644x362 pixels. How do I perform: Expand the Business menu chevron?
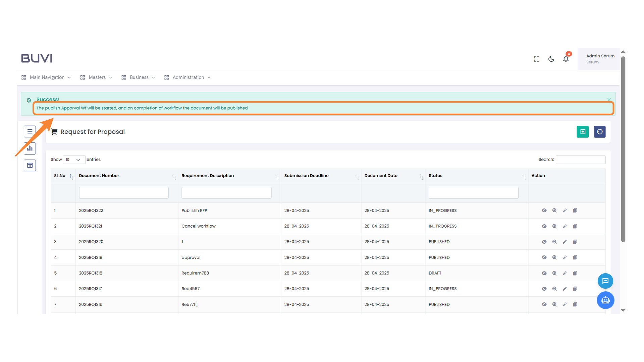[153, 77]
